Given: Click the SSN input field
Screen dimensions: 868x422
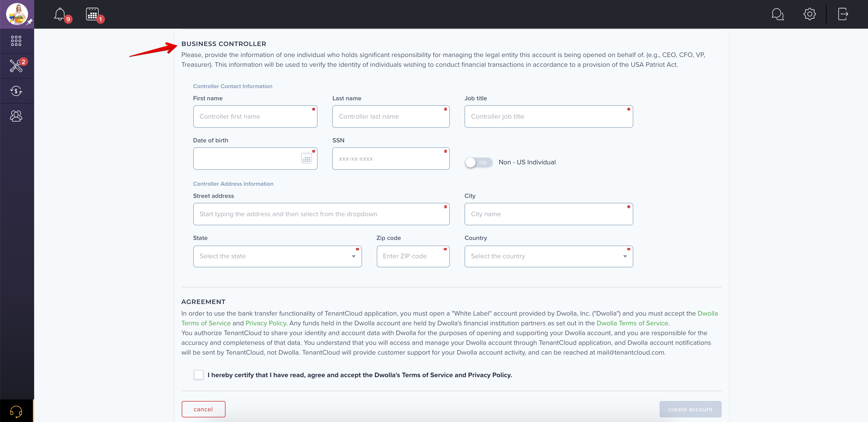Looking at the screenshot, I should click(x=391, y=159).
